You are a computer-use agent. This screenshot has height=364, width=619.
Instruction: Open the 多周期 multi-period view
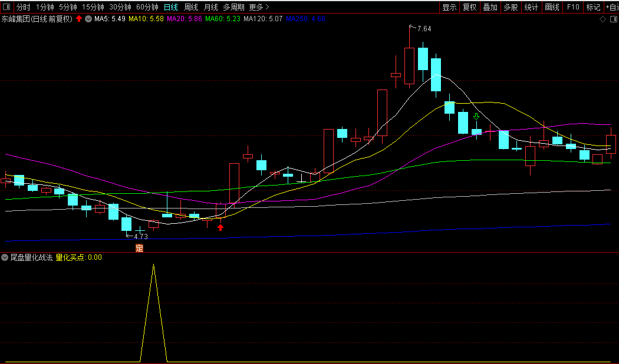[x=233, y=7]
